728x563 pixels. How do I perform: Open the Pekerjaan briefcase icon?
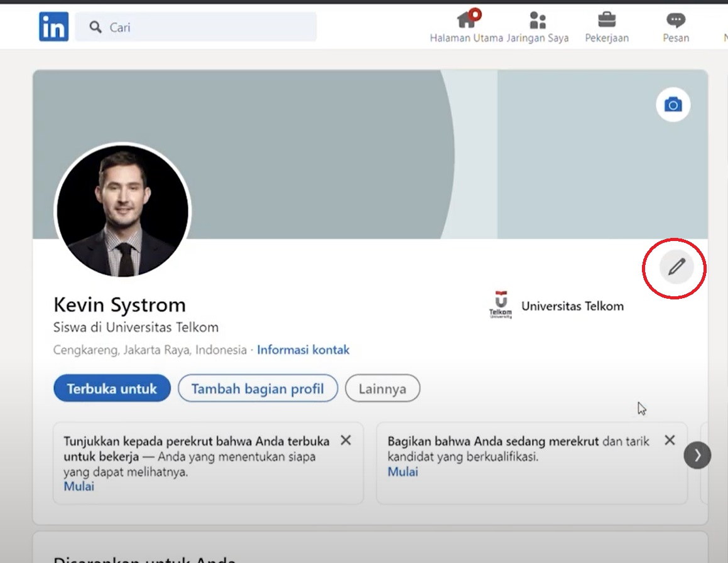606,21
